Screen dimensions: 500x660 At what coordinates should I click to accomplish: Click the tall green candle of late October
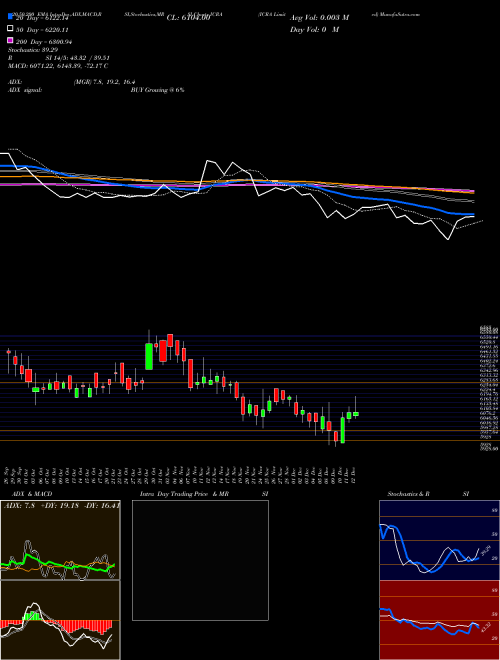tap(149, 356)
